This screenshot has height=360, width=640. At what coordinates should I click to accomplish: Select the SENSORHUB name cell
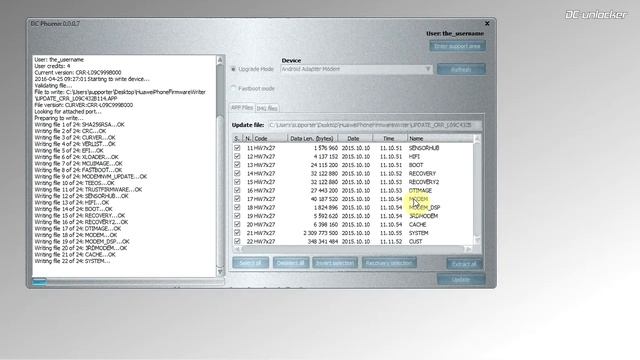pos(424,148)
